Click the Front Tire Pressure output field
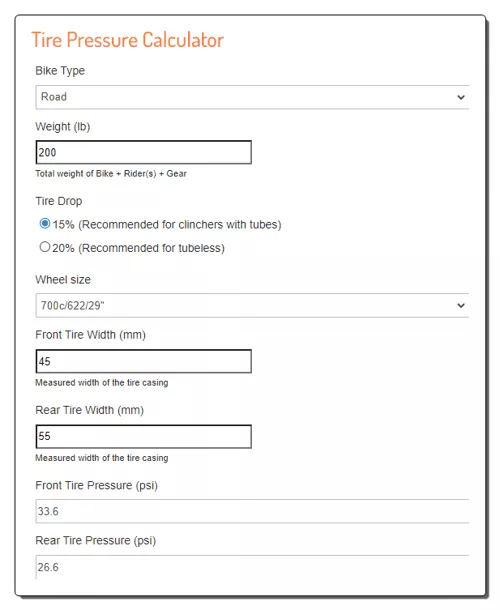Screen dimensions: 500x610 click(252, 511)
